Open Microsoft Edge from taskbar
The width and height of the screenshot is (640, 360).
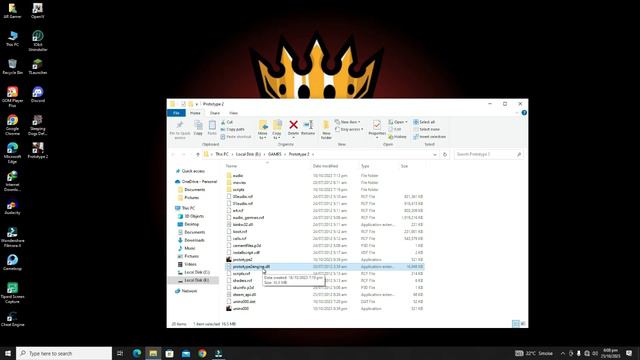pos(137,353)
